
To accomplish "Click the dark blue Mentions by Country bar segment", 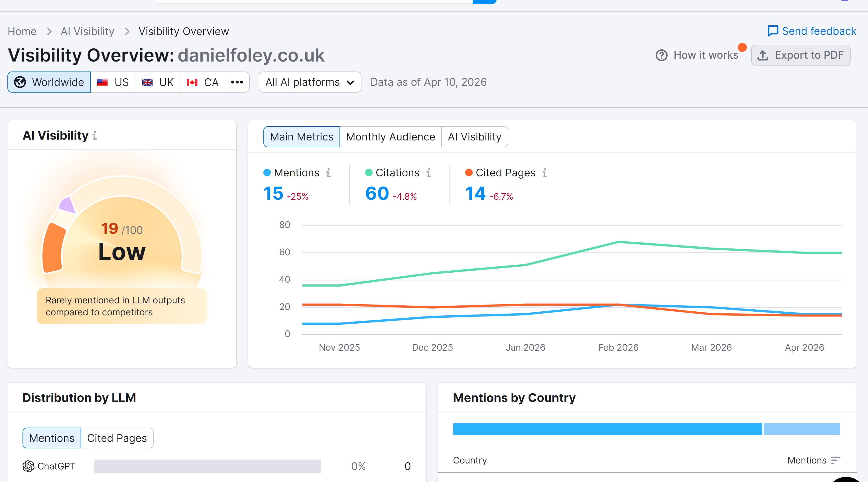I will point(607,429).
